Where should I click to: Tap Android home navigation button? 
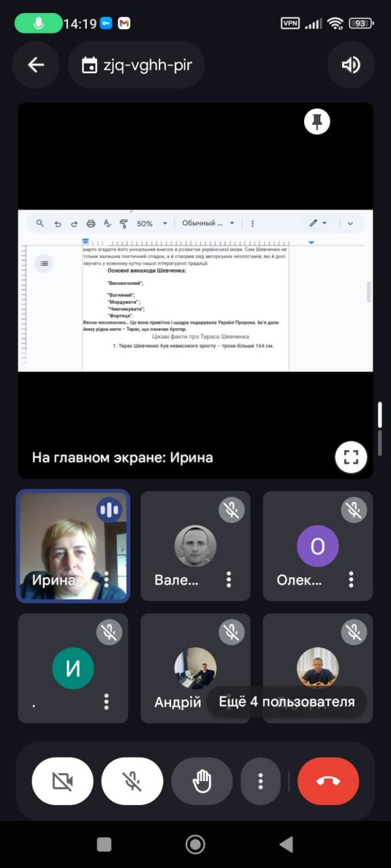coord(195,844)
